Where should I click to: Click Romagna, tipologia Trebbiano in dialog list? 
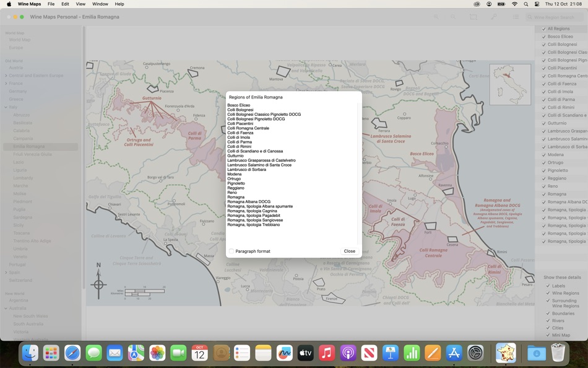pos(253,224)
